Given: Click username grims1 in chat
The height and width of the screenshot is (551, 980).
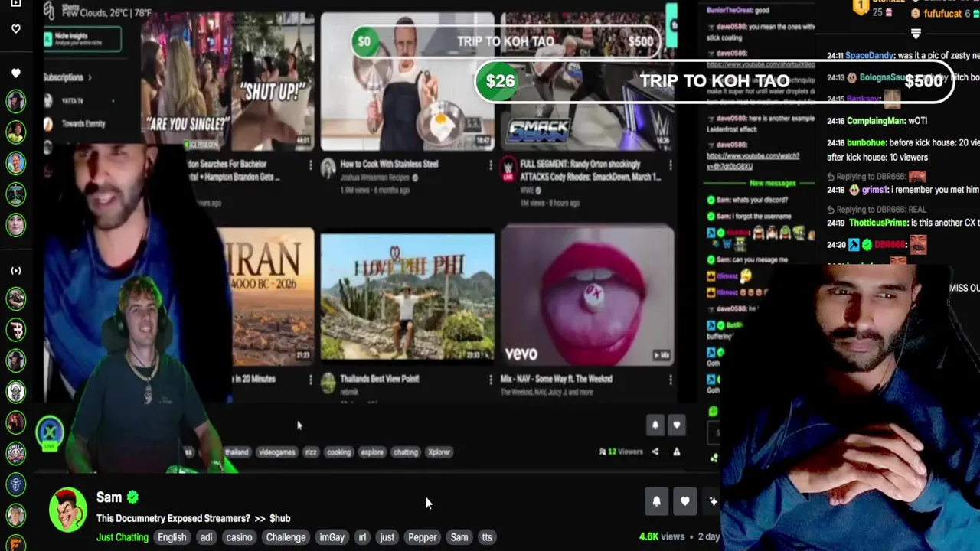Looking at the screenshot, I should pos(874,190).
